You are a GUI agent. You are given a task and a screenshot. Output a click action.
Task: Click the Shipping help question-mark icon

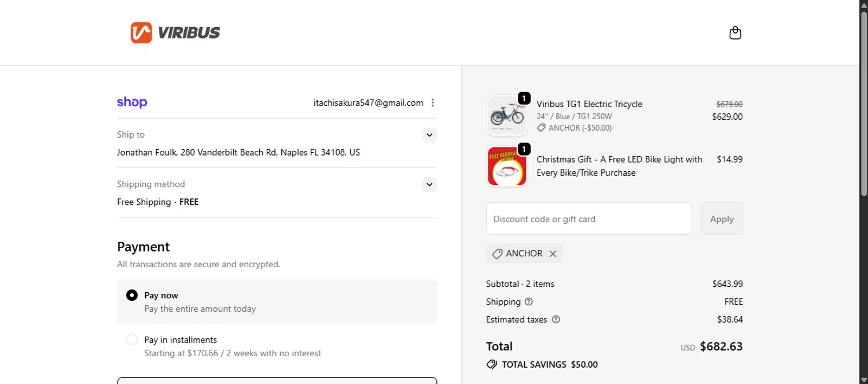(x=528, y=301)
